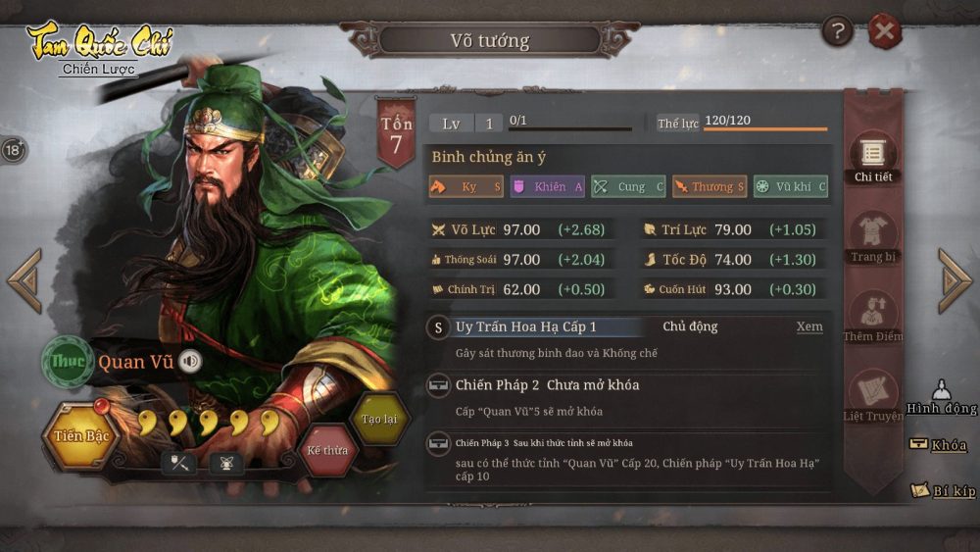Go to the next general arrow

[955, 280]
